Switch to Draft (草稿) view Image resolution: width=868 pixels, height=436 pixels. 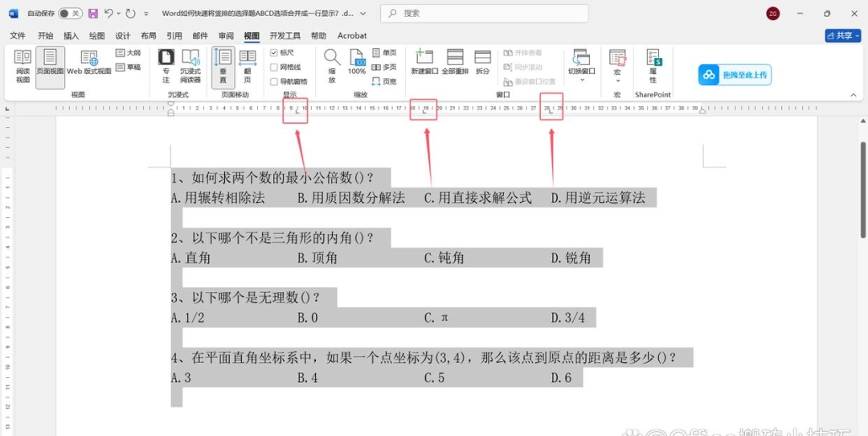point(128,67)
